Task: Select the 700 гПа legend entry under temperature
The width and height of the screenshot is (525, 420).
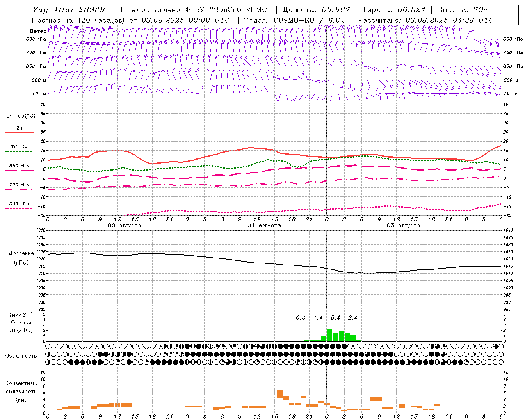Action: tap(19, 185)
